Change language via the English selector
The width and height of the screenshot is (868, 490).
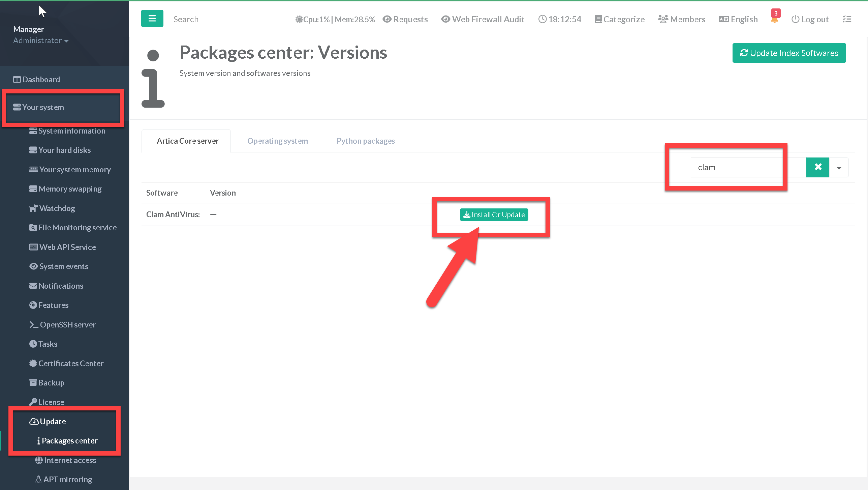(738, 19)
